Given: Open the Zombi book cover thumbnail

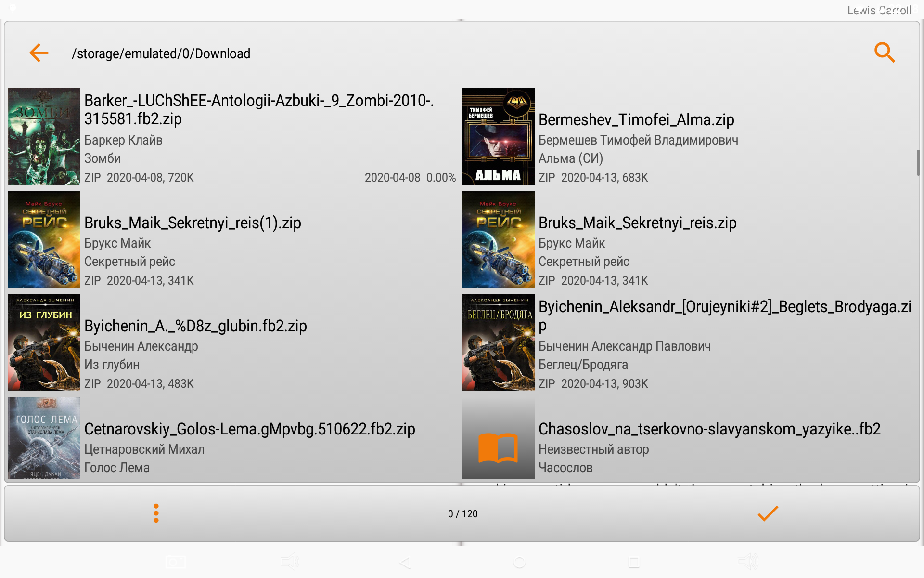Looking at the screenshot, I should point(44,136).
